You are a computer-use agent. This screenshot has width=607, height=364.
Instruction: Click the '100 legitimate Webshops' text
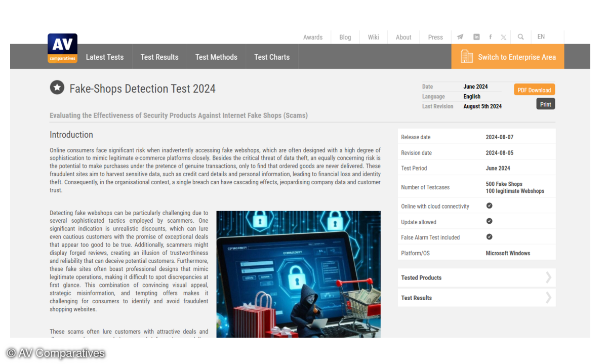tap(515, 191)
